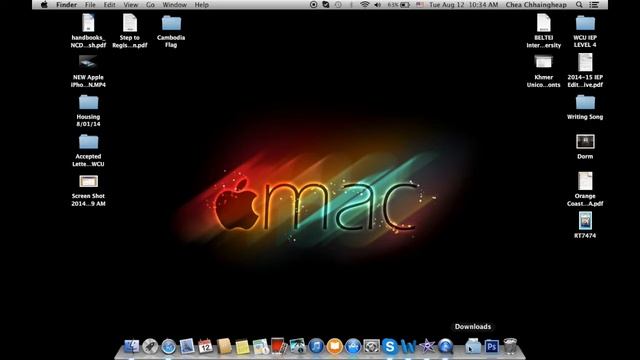Image resolution: width=640 pixels, height=360 pixels.
Task: Open QuickTime Player icon in Dock
Action: pyautogui.click(x=445, y=346)
